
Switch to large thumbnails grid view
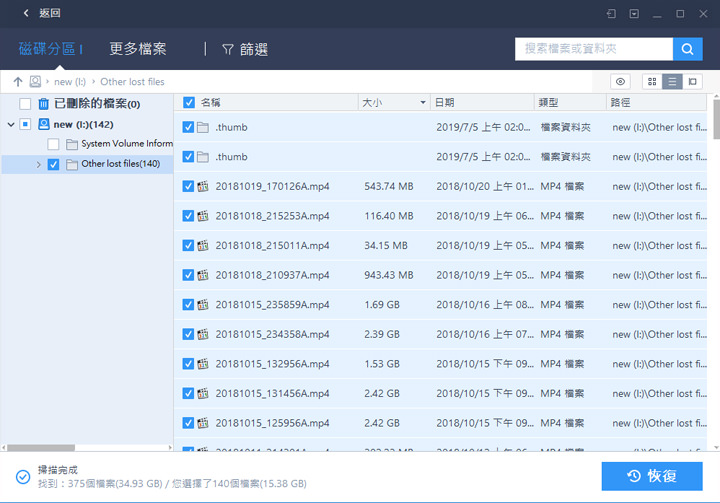(x=653, y=82)
